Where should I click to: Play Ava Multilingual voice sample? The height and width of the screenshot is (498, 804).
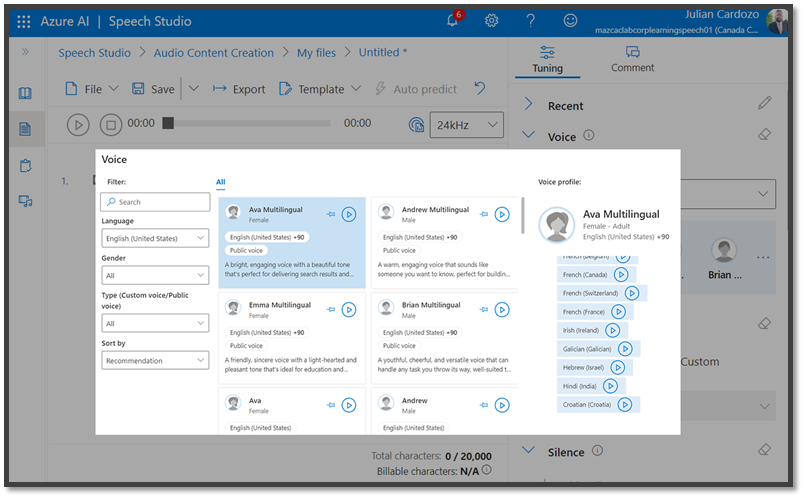click(x=348, y=214)
